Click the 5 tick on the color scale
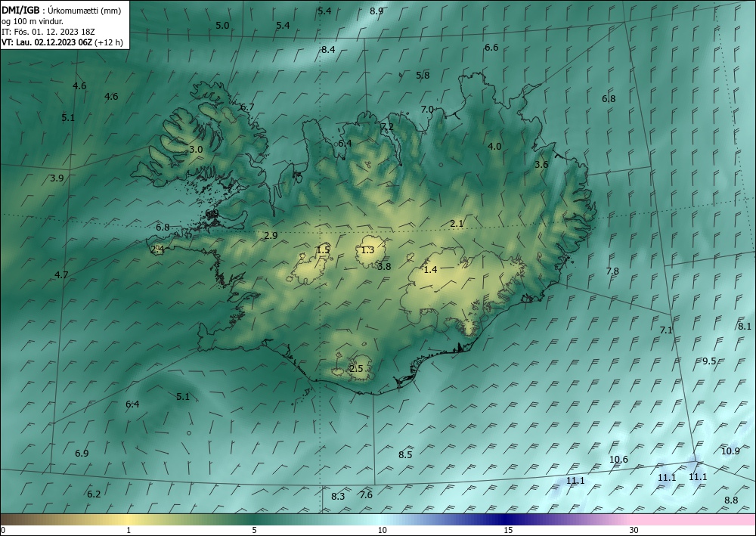 tap(254, 531)
